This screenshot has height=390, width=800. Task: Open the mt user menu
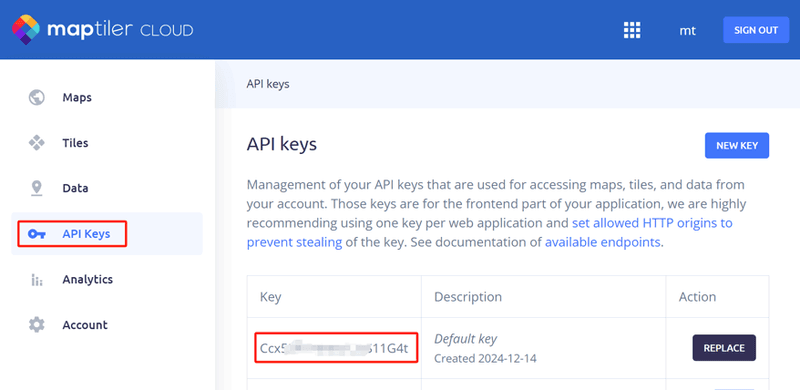coord(687,30)
